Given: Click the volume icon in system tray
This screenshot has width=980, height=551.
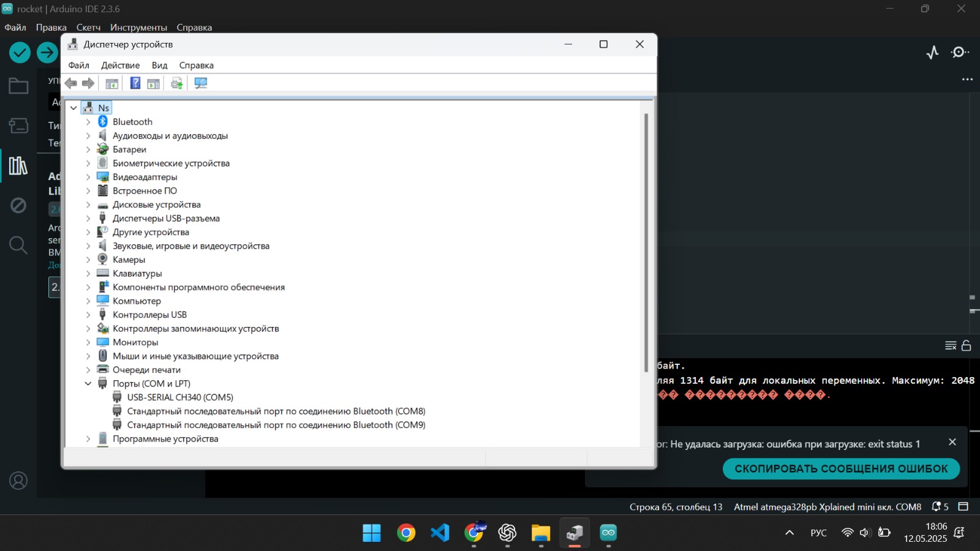Looking at the screenshot, I should 865,533.
